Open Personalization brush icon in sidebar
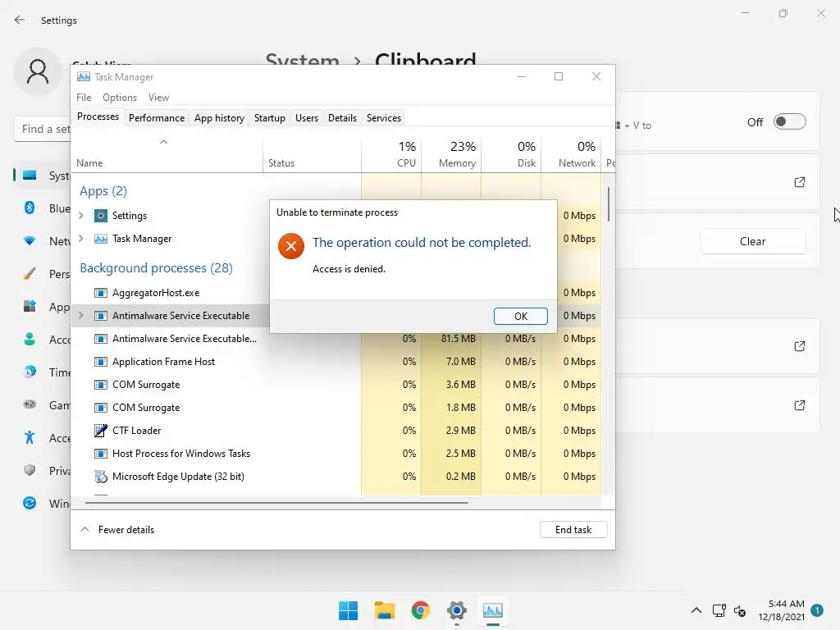The height and width of the screenshot is (630, 840). pos(30,274)
